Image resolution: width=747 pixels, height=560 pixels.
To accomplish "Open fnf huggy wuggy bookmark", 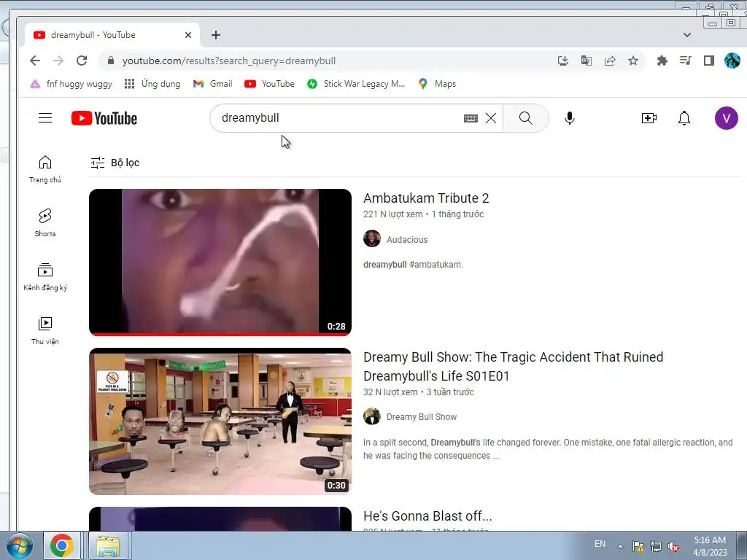I will tap(71, 84).
